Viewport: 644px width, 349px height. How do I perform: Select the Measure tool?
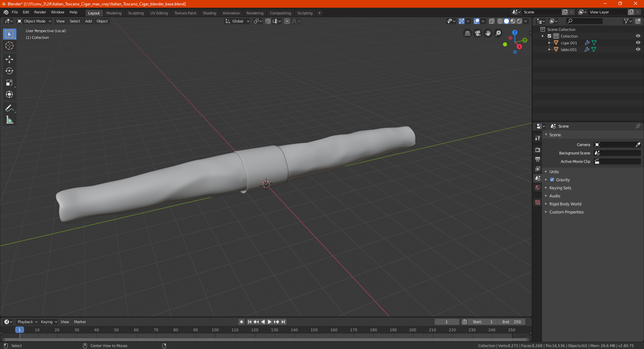(9, 120)
